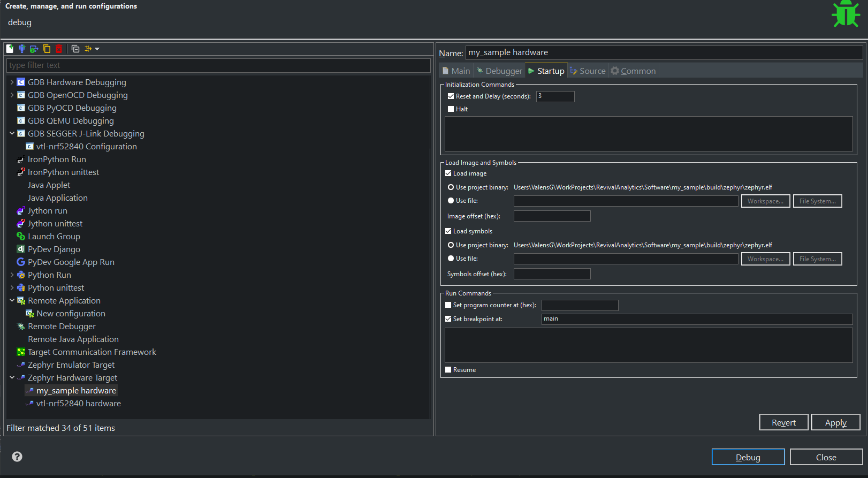This screenshot has width=868, height=478.
Task: Select Use file radio under Load image
Action: point(451,201)
